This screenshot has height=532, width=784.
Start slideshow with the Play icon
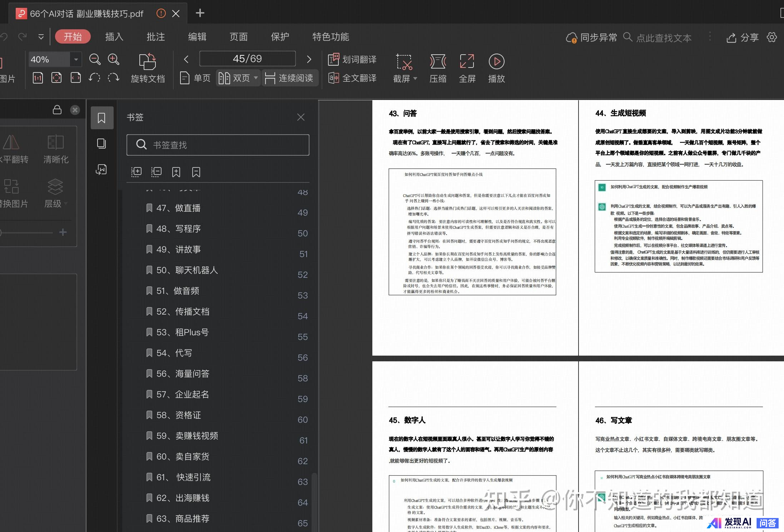(x=496, y=62)
